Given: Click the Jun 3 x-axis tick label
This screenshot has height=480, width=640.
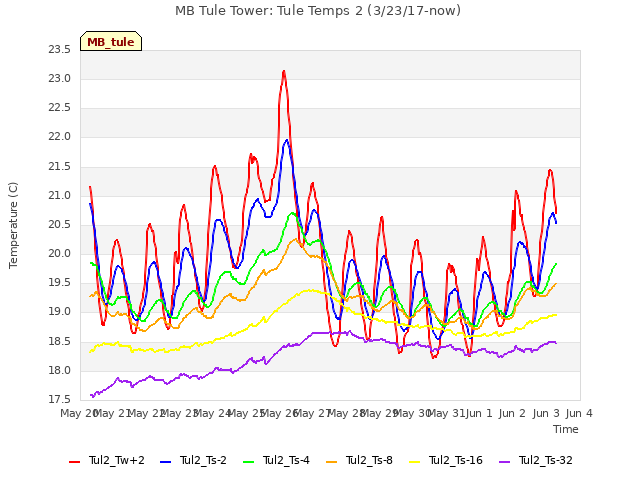Looking at the screenshot, I should pyautogui.click(x=546, y=413).
